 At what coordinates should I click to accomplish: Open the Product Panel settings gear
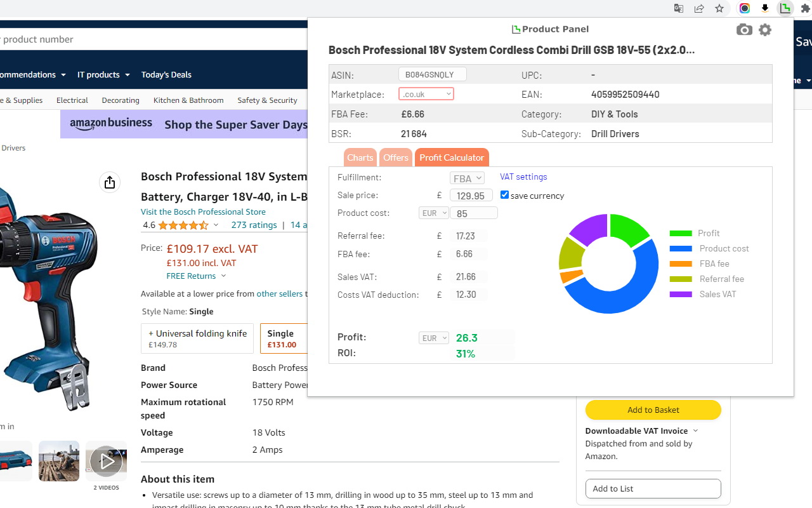[764, 29]
